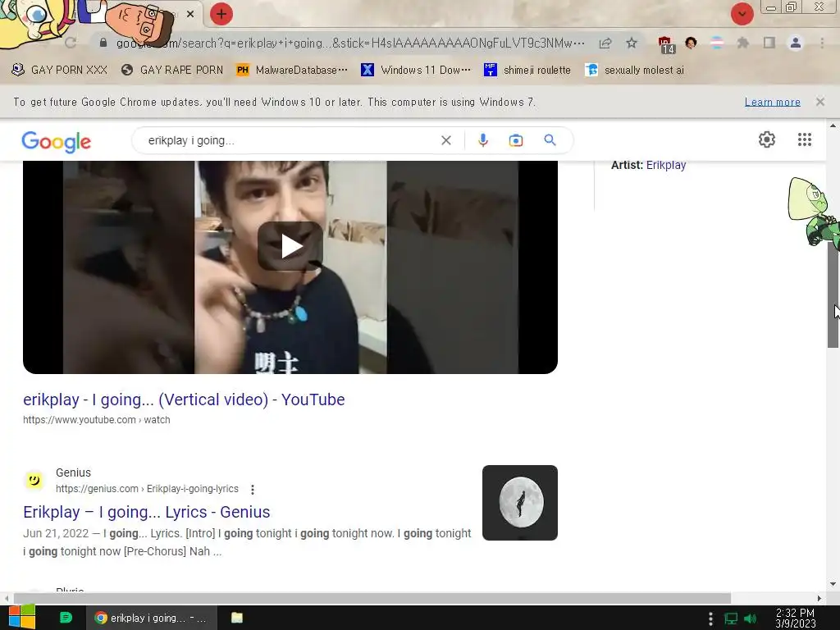Image resolution: width=840 pixels, height=630 pixels.
Task: Click the vertical scrollbar down arrow
Action: (x=833, y=584)
